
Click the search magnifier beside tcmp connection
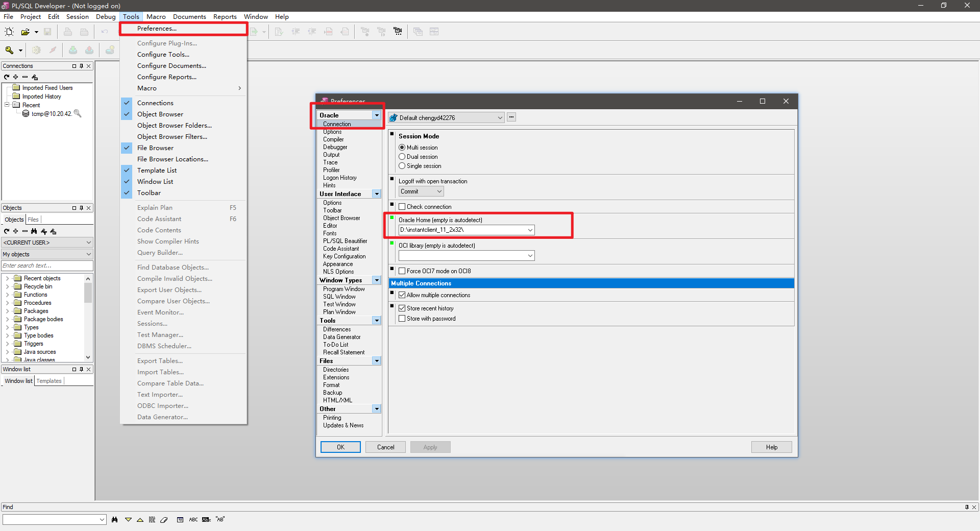78,113
